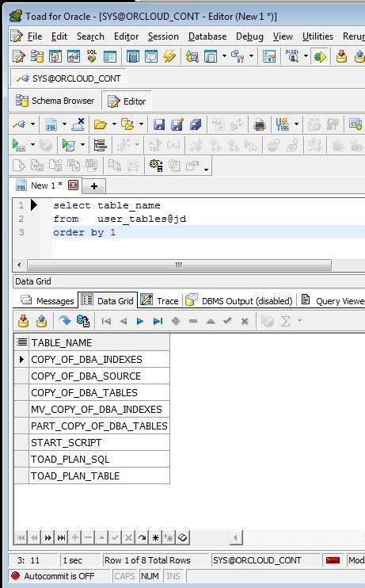Click the bottom navigator refresh curved arrow
The height and width of the screenshot is (588, 365).
click(142, 538)
